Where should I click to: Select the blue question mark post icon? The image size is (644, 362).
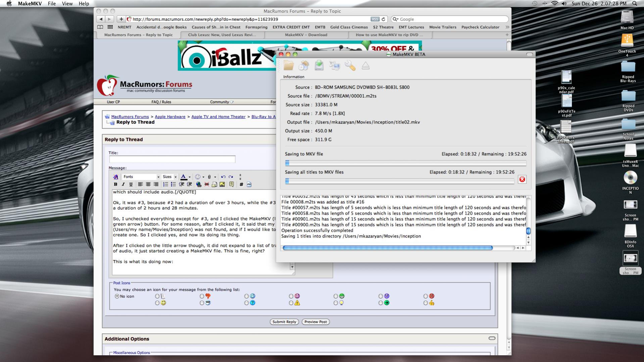[x=246, y=303]
